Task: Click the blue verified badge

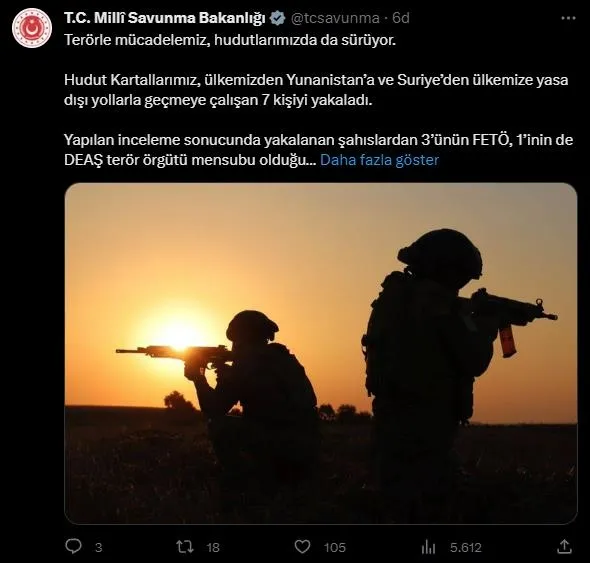Action: [278, 18]
